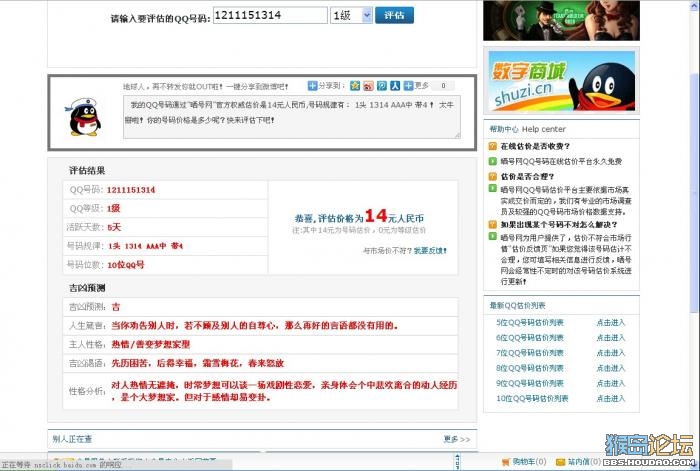Screen dimensions: 700x471
Task: Open 站内信 inbox envelope icon
Action: [561, 462]
